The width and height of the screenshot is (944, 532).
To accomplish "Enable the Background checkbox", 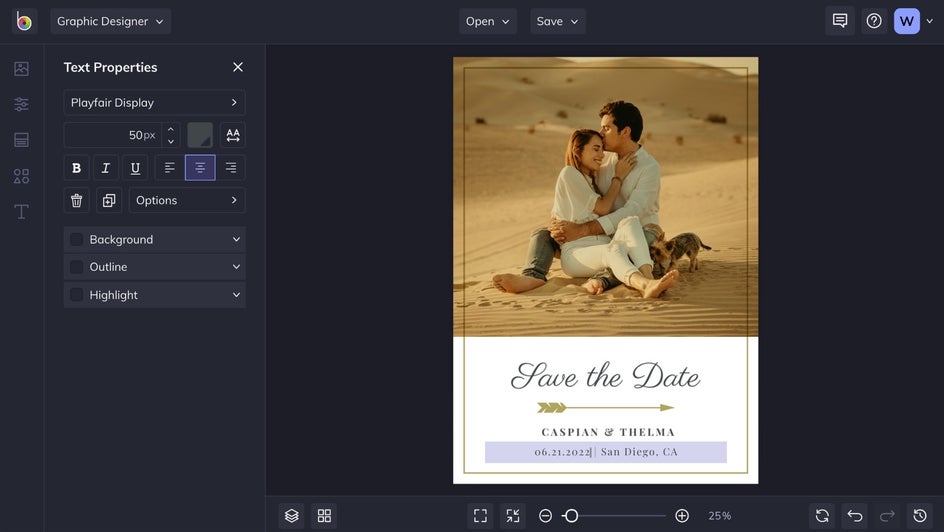I will [x=77, y=240].
